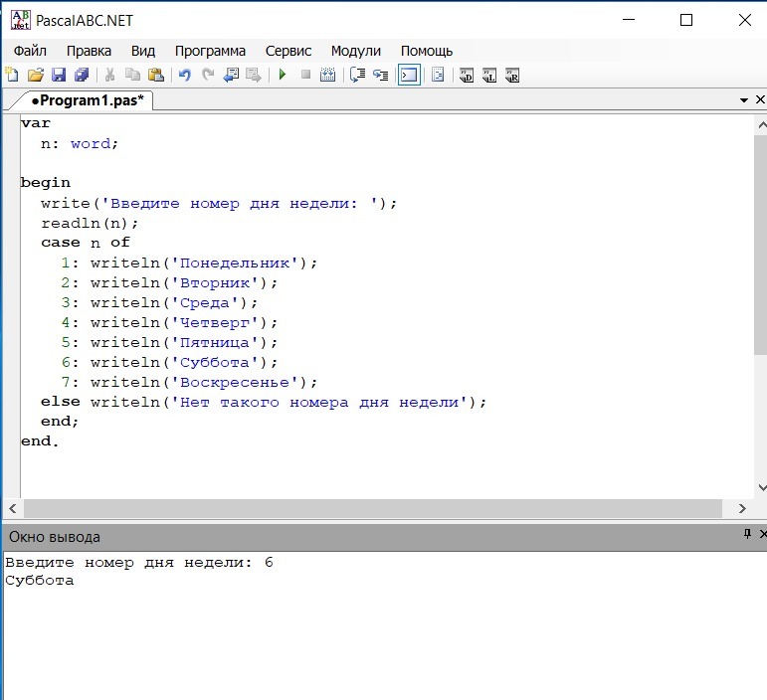Click the right arrow of horizontal scrollbar
Viewport: 767px width, 700px height.
pos(742,508)
